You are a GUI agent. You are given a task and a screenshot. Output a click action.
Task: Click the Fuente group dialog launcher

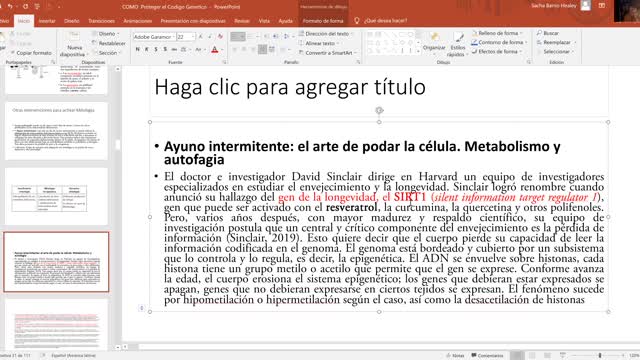(x=224, y=62)
